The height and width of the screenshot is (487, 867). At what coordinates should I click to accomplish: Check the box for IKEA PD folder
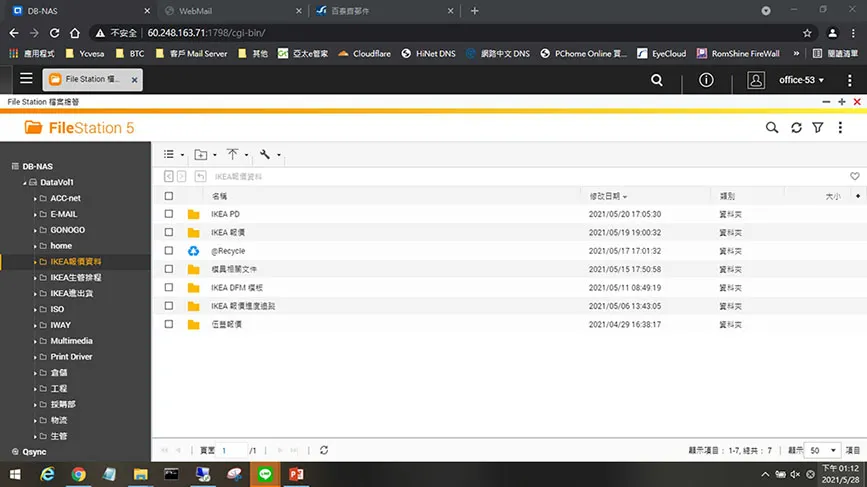[169, 214]
